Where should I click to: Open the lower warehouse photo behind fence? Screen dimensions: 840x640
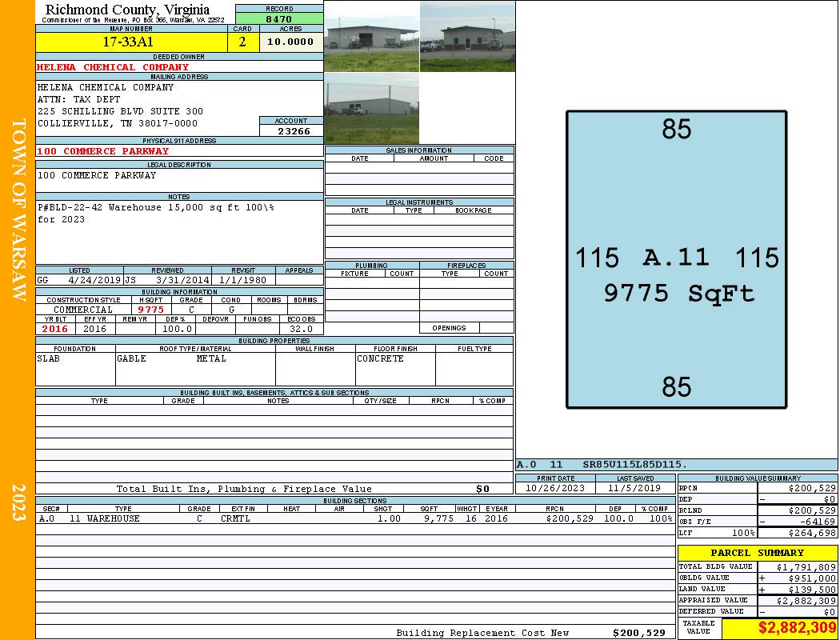coord(371,109)
